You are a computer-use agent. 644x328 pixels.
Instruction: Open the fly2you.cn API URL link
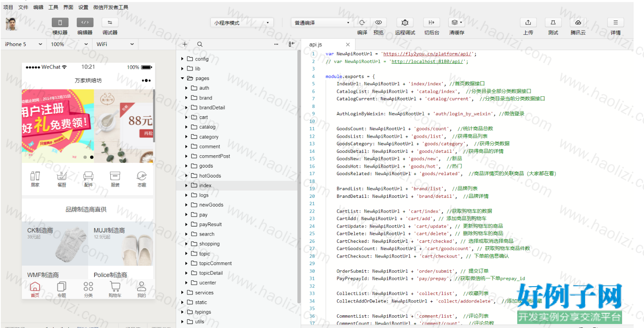click(427, 54)
